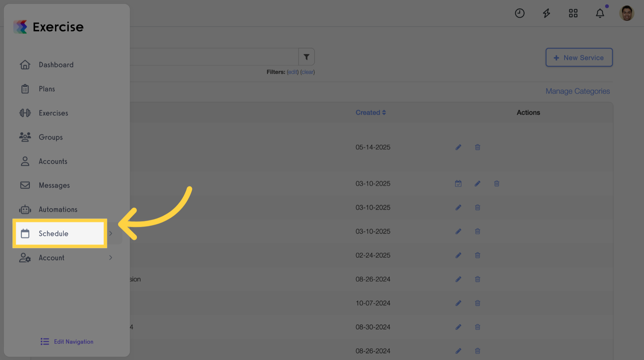Click the lightning bolt quick actions icon
This screenshot has height=360, width=644.
click(x=546, y=13)
